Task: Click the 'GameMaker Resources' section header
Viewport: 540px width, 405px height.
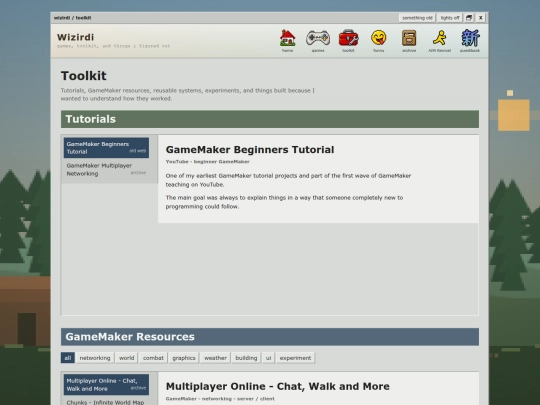Action: [270, 337]
